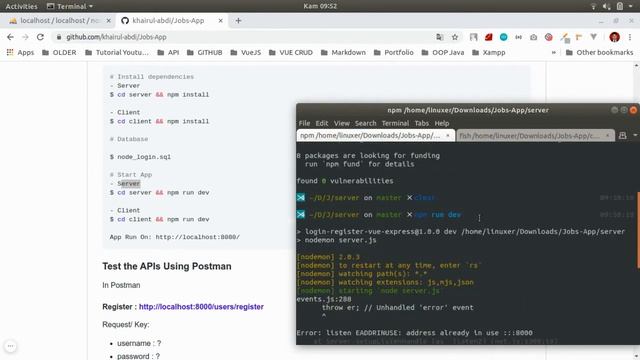Open the Terminal app menu in top bar

click(x=70, y=6)
